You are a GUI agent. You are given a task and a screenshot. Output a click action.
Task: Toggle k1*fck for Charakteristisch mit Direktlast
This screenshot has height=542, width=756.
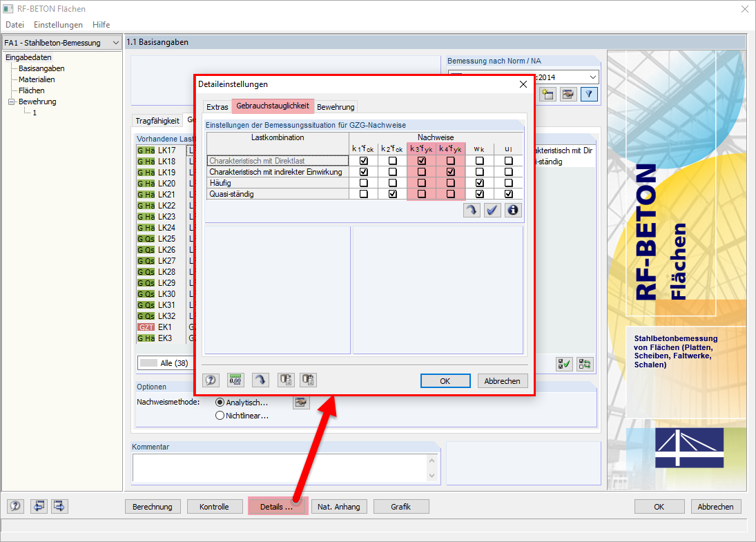tap(364, 161)
